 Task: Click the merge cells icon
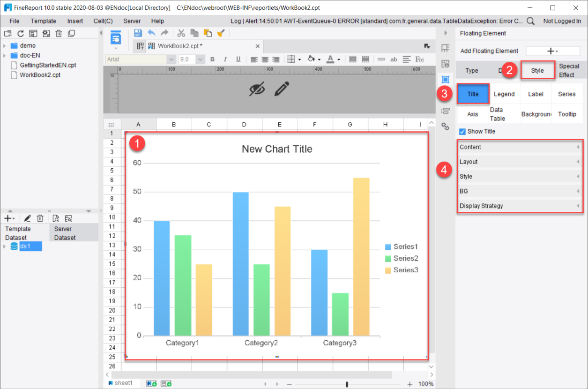353,60
